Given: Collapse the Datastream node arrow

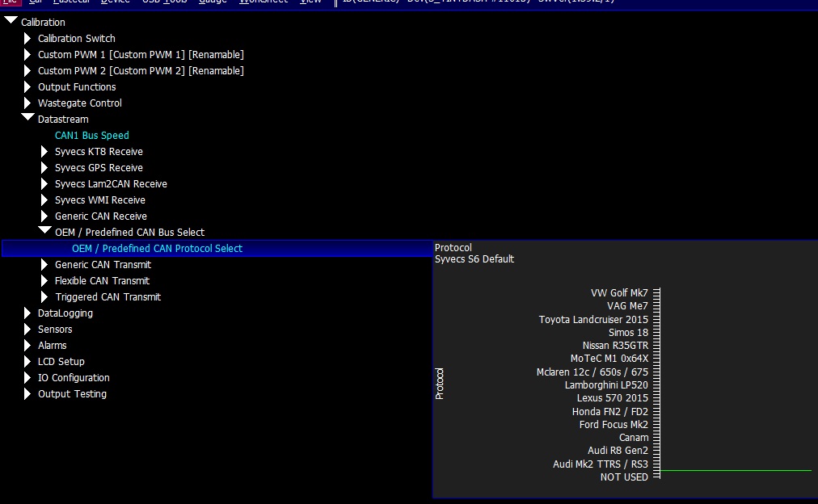Looking at the screenshot, I should click(27, 118).
